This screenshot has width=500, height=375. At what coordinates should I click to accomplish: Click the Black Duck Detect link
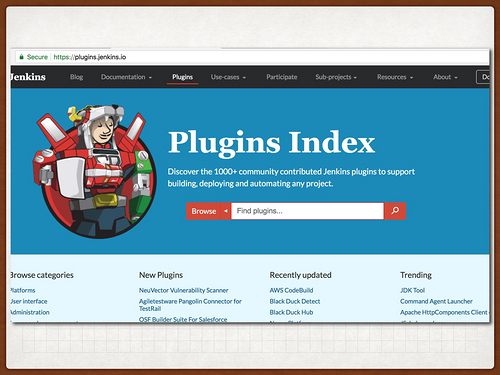[295, 301]
